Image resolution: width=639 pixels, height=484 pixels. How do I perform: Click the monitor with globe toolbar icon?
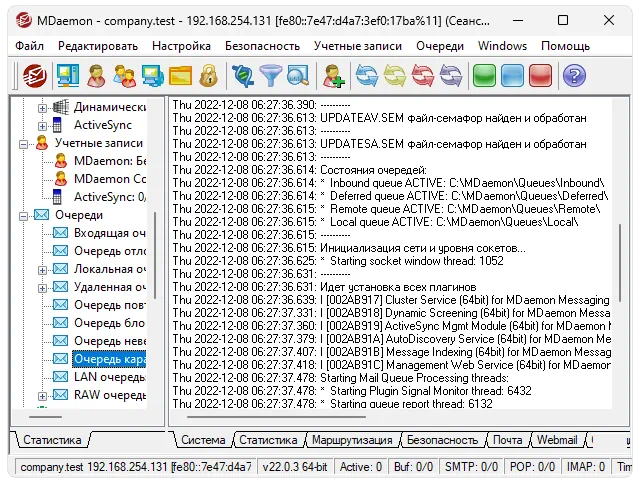152,75
